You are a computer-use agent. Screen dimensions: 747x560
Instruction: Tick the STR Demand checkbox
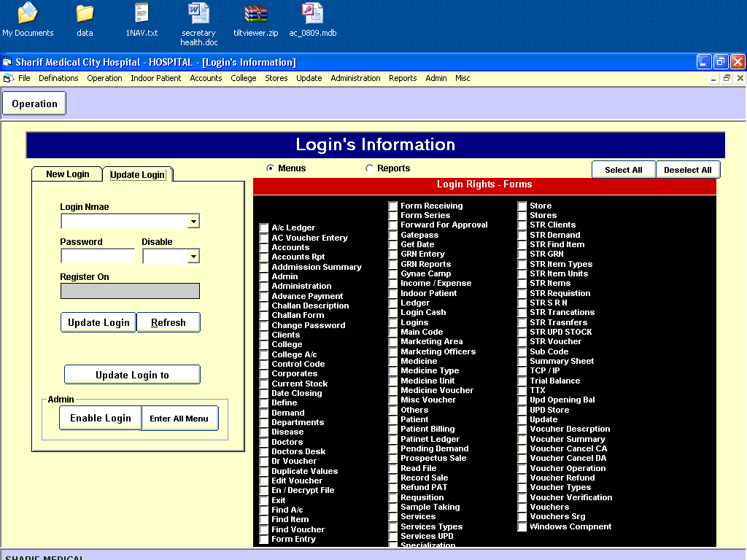pyautogui.click(x=522, y=235)
